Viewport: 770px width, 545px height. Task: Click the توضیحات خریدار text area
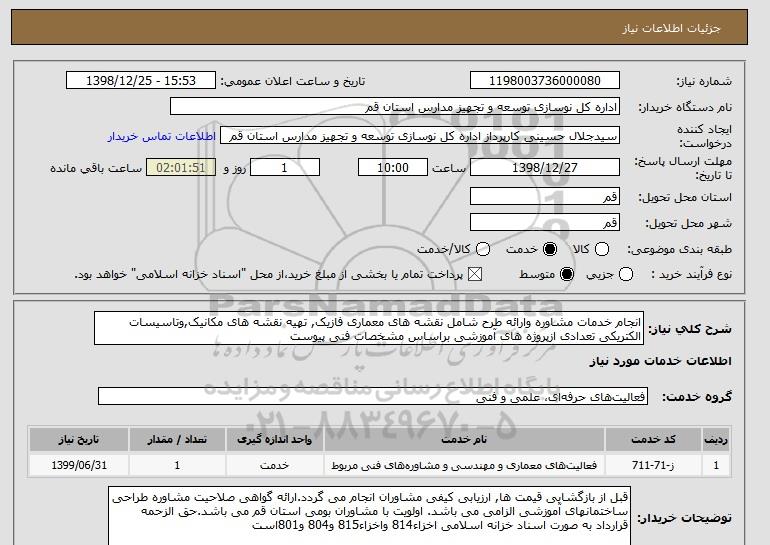click(369, 517)
